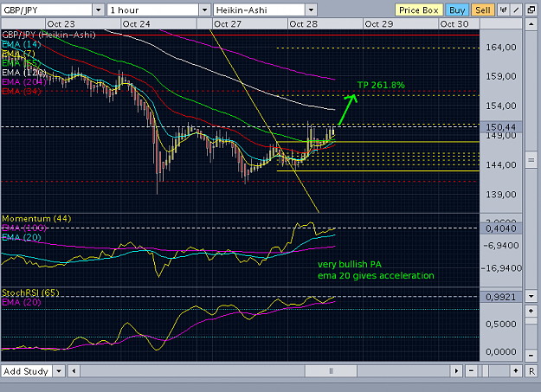Click the horizontal zoom slider handle
541x392 pixels.
pos(485,371)
